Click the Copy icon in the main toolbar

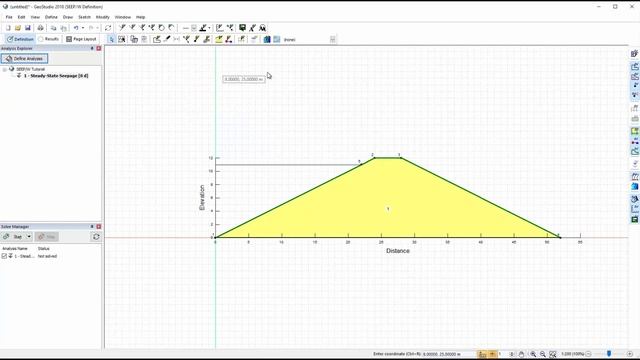pyautogui.click(x=53, y=28)
